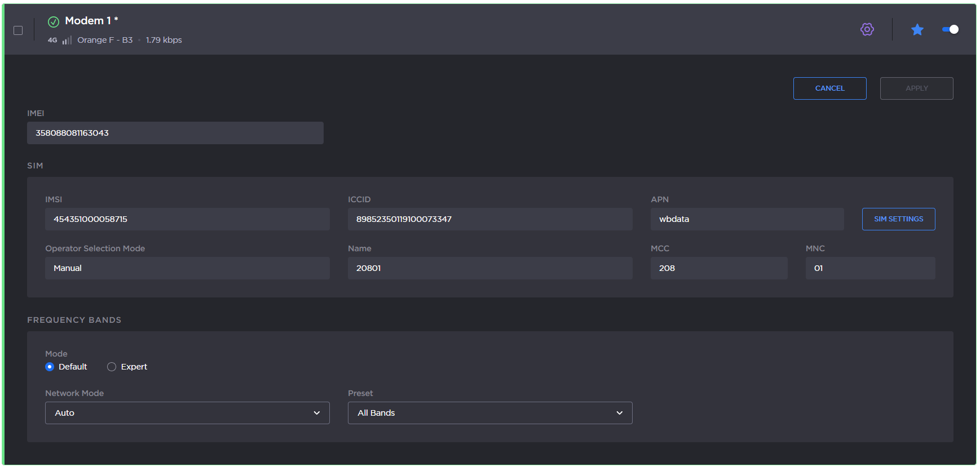This screenshot has height=467, width=980.
Task: Select the Expert mode radio button
Action: tap(112, 367)
